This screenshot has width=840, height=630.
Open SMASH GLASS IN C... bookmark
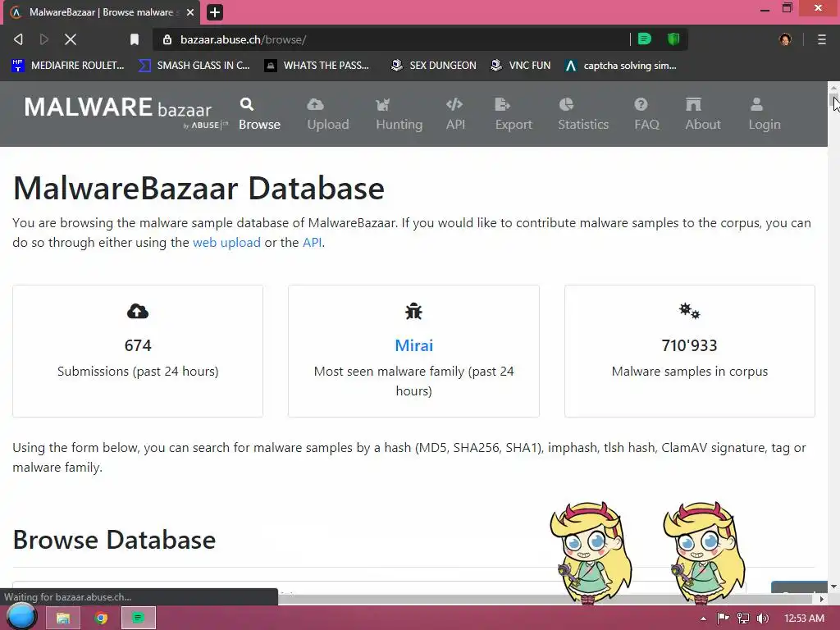click(194, 66)
